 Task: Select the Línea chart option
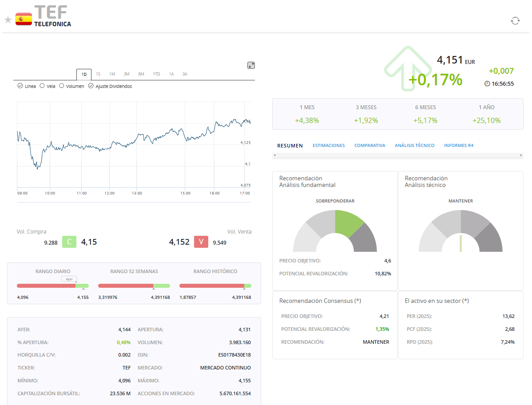(x=20, y=86)
